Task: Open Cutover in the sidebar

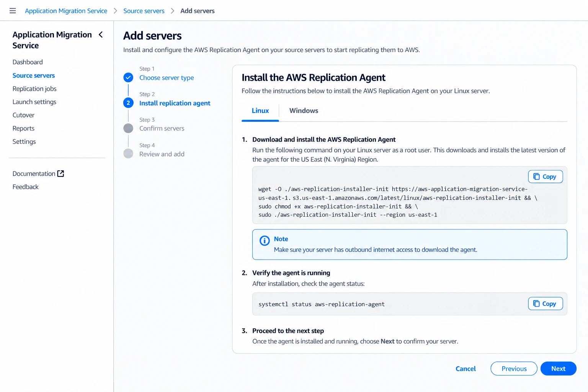Action: point(23,115)
